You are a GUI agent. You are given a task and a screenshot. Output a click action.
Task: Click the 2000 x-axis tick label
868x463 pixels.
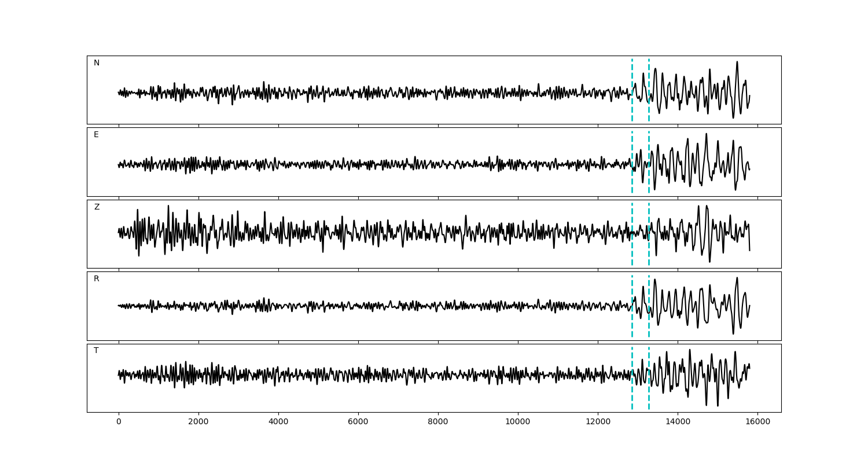tap(198, 422)
